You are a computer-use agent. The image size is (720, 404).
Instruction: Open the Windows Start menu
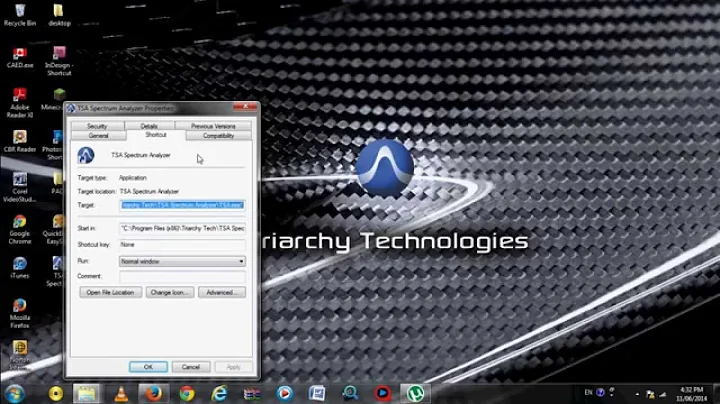[14, 394]
